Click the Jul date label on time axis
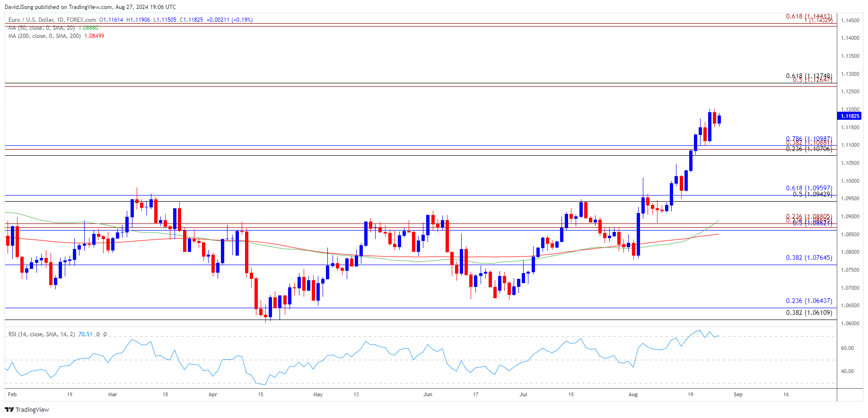 pyautogui.click(x=523, y=394)
